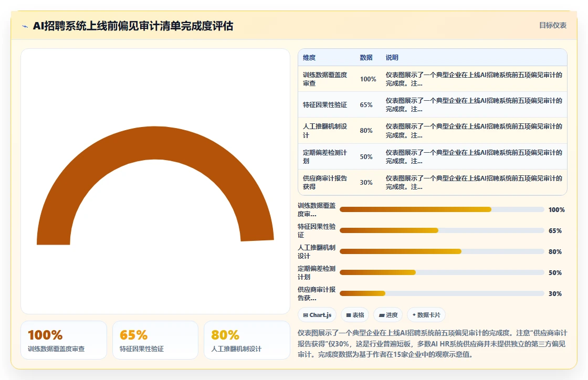Click the 维度 column header
The height and width of the screenshot is (380, 588).
[x=309, y=57]
